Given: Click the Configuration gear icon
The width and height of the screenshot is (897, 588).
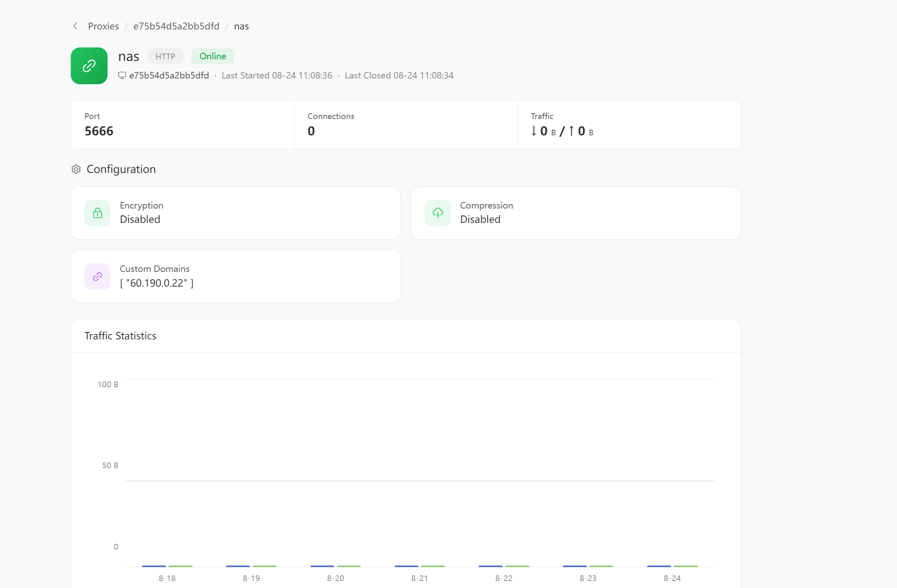Looking at the screenshot, I should [76, 169].
